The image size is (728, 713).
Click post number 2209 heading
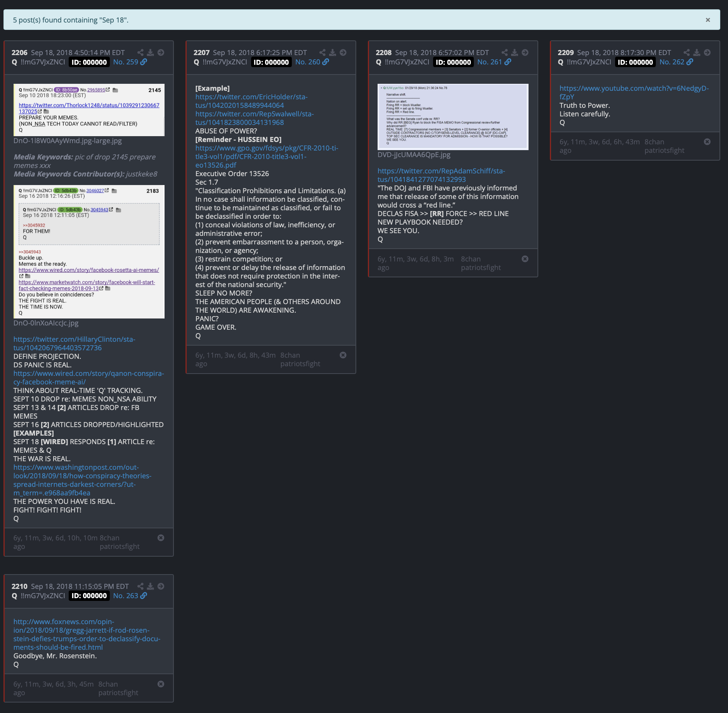click(565, 52)
